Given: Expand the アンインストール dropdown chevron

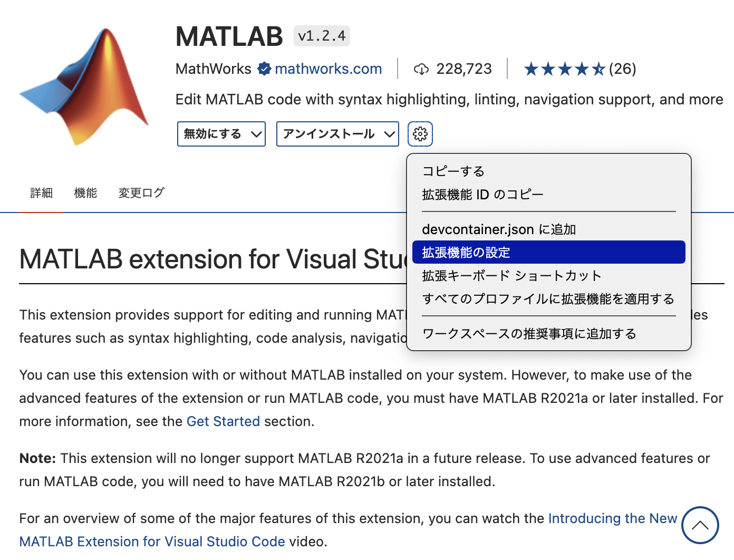Looking at the screenshot, I should 390,133.
